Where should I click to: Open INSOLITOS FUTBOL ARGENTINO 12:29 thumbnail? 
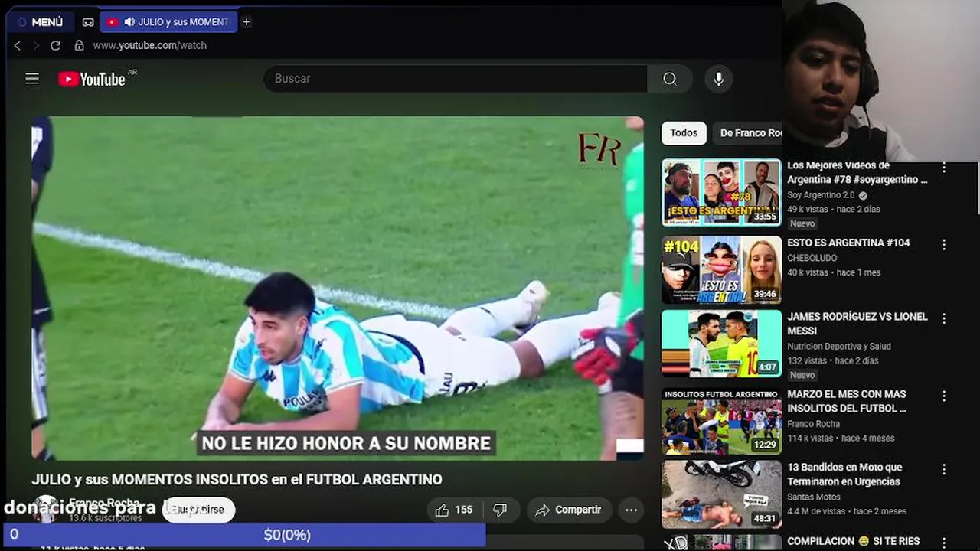(721, 422)
